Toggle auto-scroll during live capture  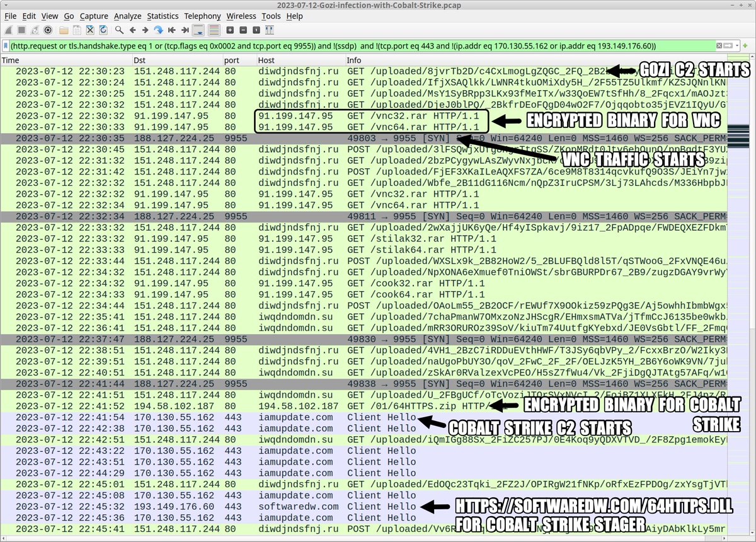(x=199, y=30)
